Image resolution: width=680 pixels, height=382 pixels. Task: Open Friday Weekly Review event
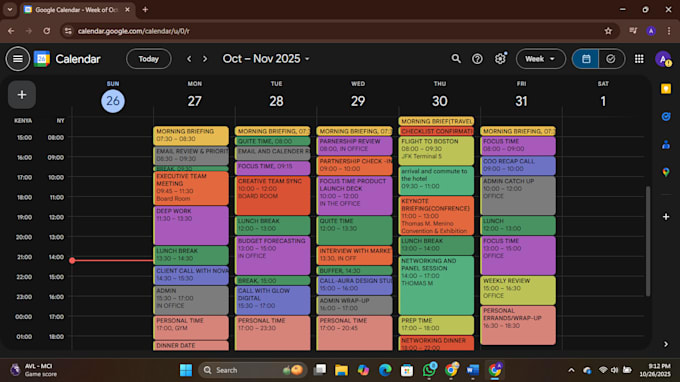tap(518, 290)
